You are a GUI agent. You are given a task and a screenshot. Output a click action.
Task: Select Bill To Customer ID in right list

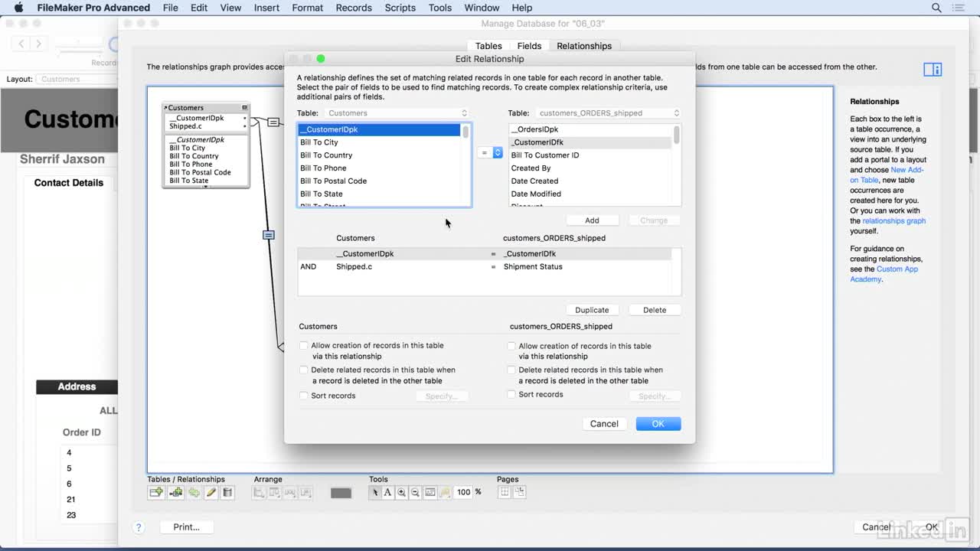click(x=590, y=155)
